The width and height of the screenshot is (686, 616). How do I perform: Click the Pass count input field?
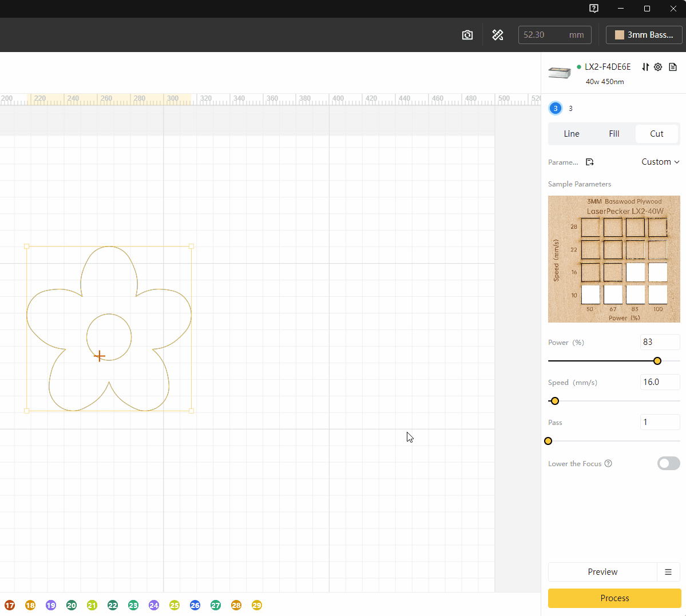click(x=660, y=422)
